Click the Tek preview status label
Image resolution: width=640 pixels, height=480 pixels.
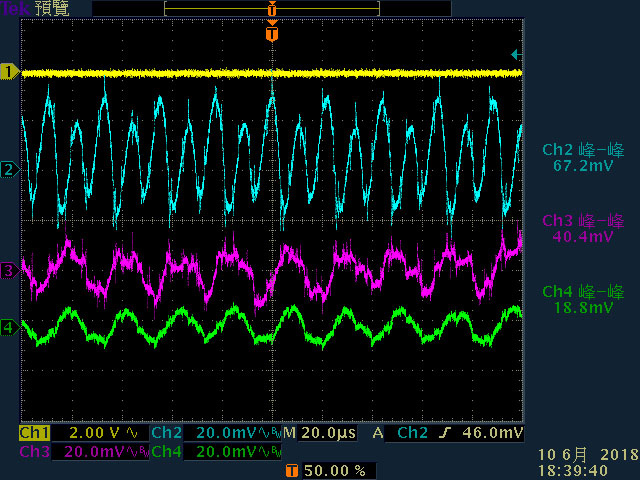(35, 8)
